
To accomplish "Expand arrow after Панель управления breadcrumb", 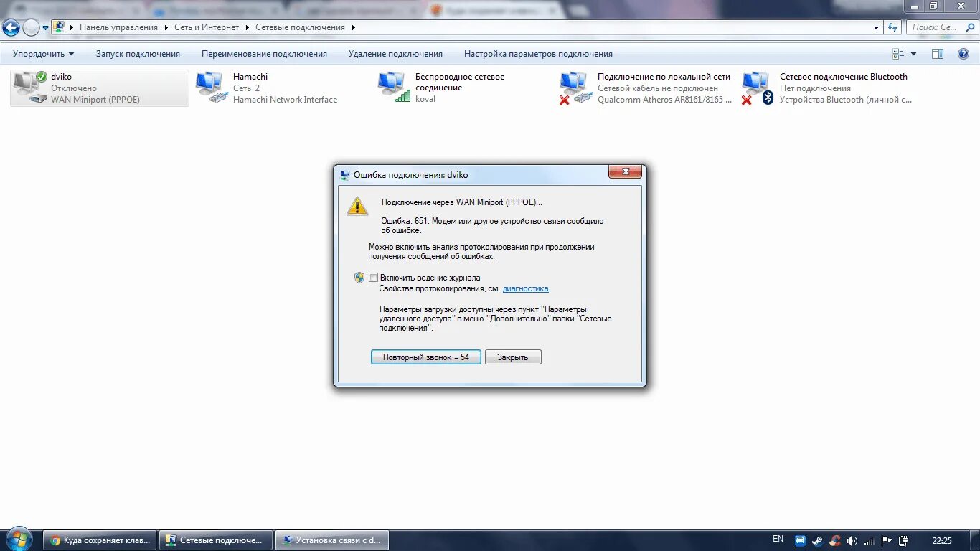I will [166, 27].
